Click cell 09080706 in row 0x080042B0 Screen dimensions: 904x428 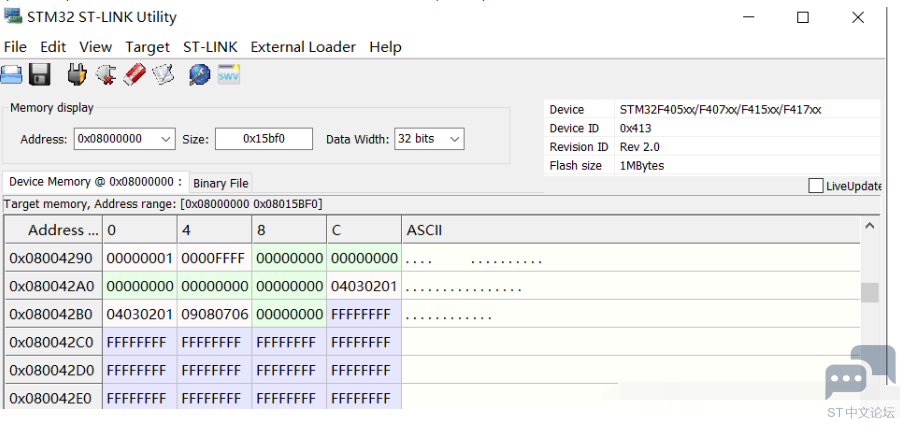tap(214, 314)
